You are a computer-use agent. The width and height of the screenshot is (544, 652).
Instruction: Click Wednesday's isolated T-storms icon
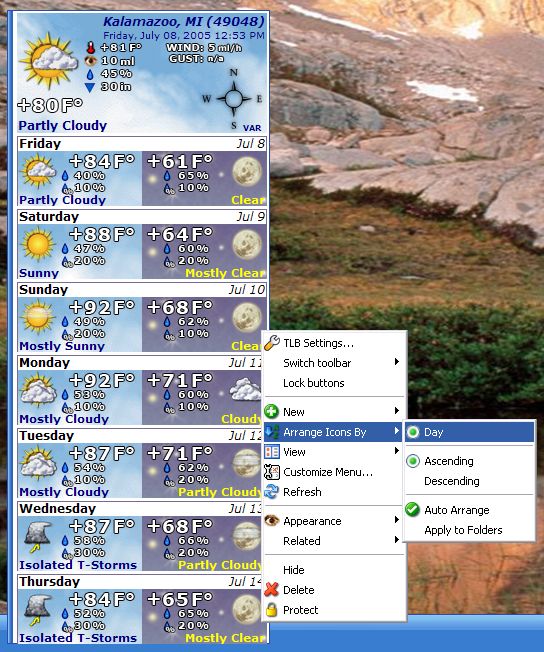coord(38,536)
